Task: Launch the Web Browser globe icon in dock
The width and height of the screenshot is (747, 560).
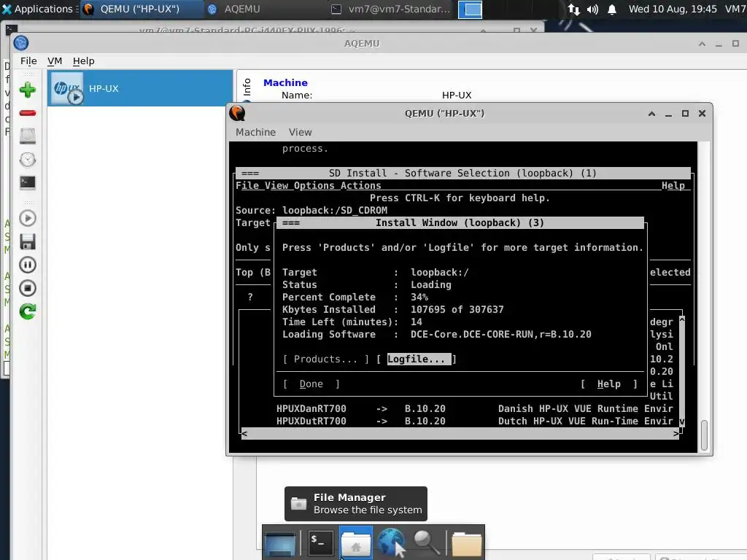Action: (392, 542)
